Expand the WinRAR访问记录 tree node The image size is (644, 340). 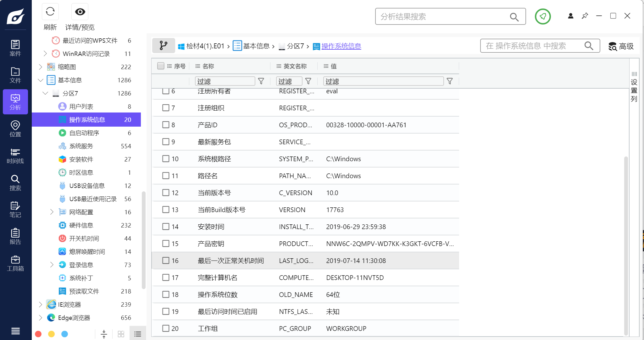click(45, 54)
